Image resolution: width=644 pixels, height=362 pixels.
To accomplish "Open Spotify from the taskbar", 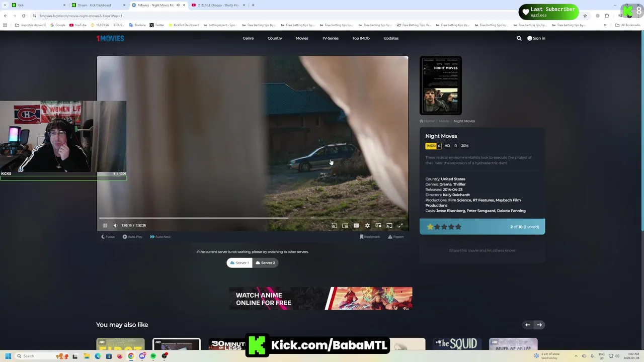I will [153, 356].
